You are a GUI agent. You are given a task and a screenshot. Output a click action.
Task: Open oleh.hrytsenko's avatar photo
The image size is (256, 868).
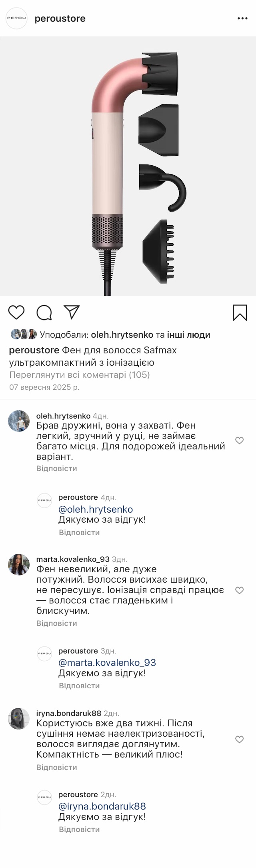[x=19, y=421]
